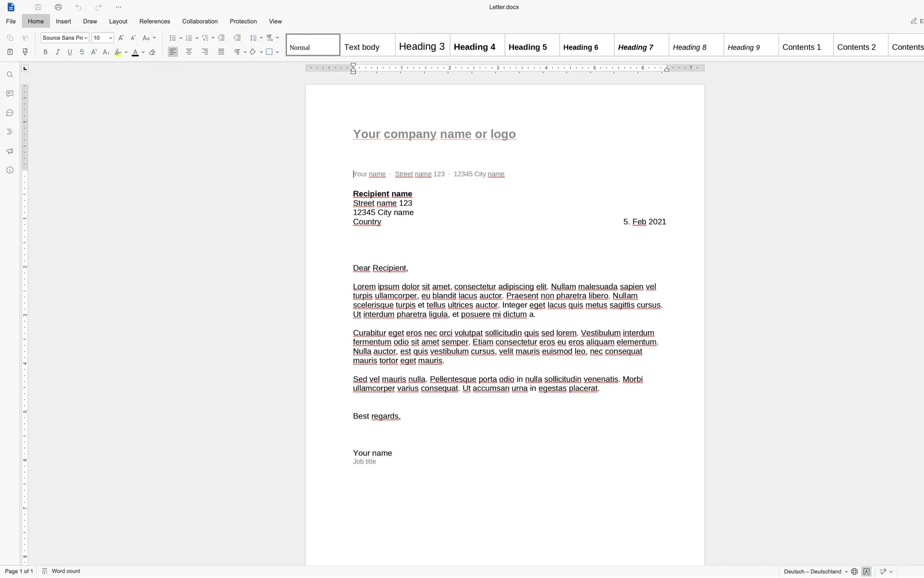Click the Save icon in the title bar
The height and width of the screenshot is (578, 924).
click(38, 7)
